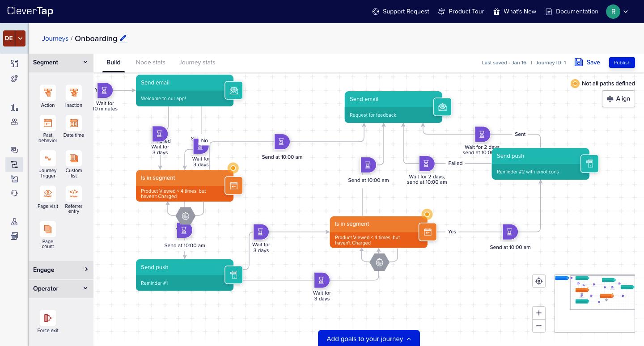The image size is (644, 346).
Task: Click the Reminder #2 with emoticons push node
Action: pyautogui.click(x=537, y=164)
